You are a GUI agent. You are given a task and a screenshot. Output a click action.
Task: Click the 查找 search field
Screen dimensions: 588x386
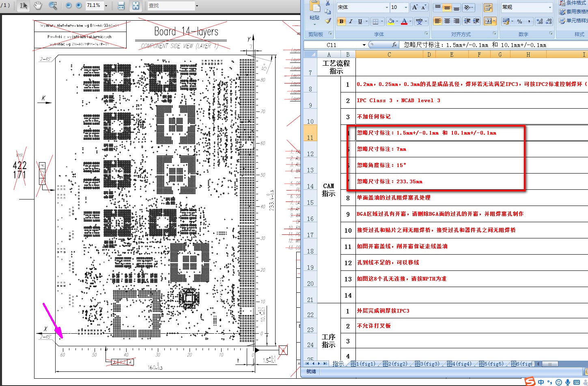tap(171, 6)
